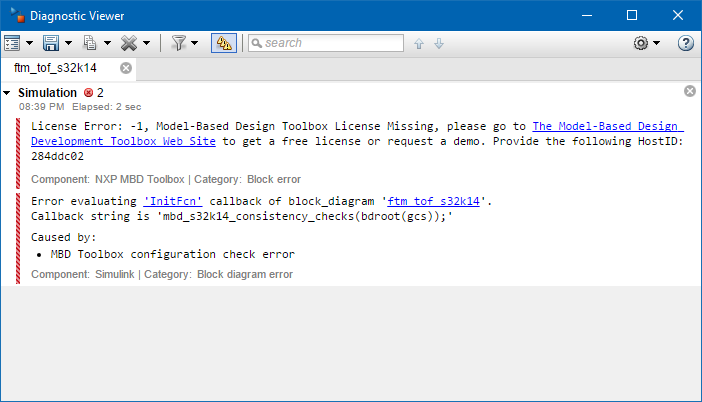Viewport: 702px width, 402px height.
Task: Maximize the Diagnostic Viewer window
Action: (632, 16)
